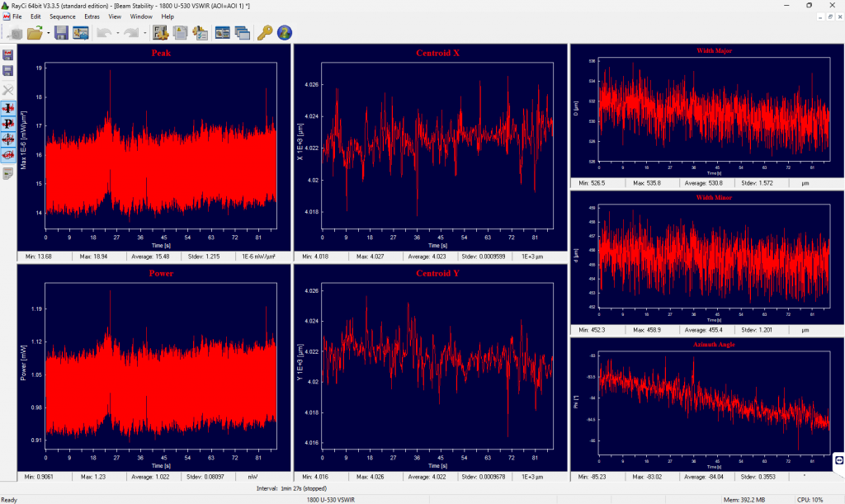Click the disabled tools wrench sidebar icon
The image size is (845, 504).
[8, 90]
